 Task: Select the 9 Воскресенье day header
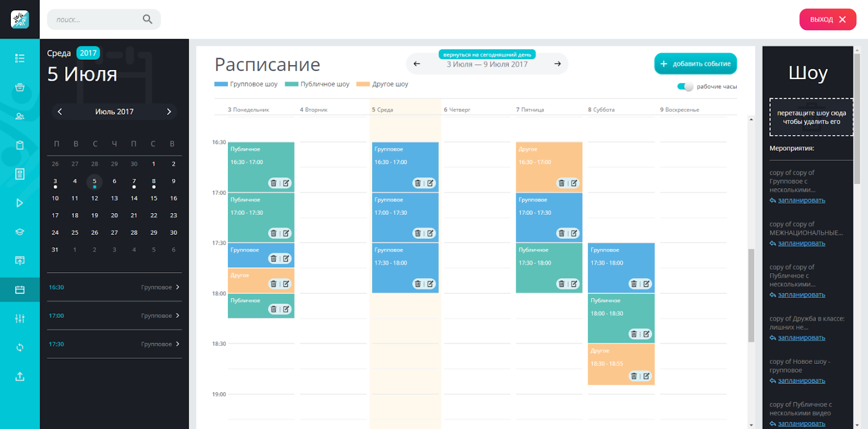[679, 110]
